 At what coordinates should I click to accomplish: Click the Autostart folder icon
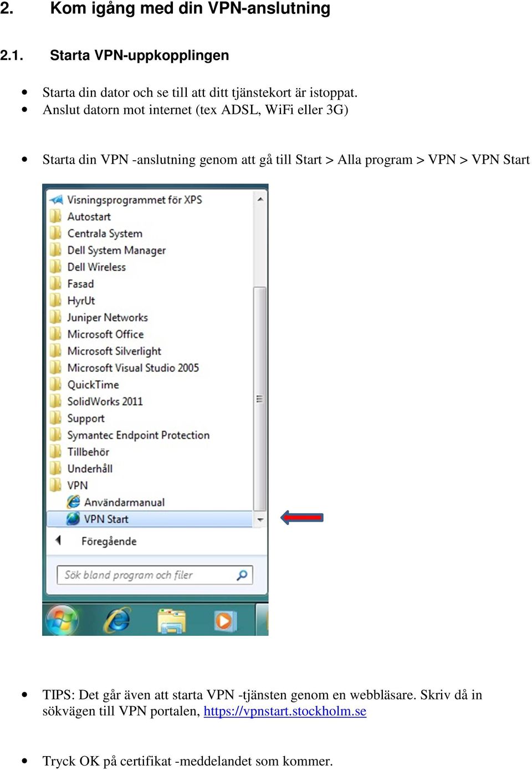point(55,216)
